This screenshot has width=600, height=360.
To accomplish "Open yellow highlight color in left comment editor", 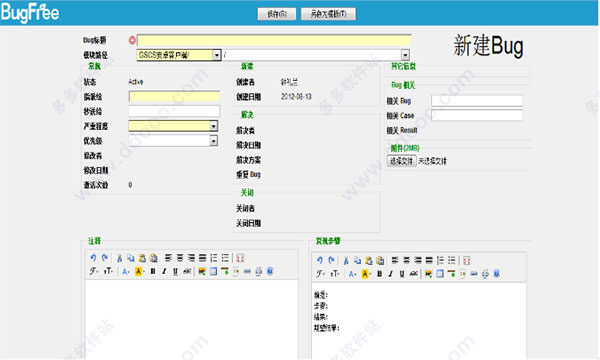I will pos(139,271).
